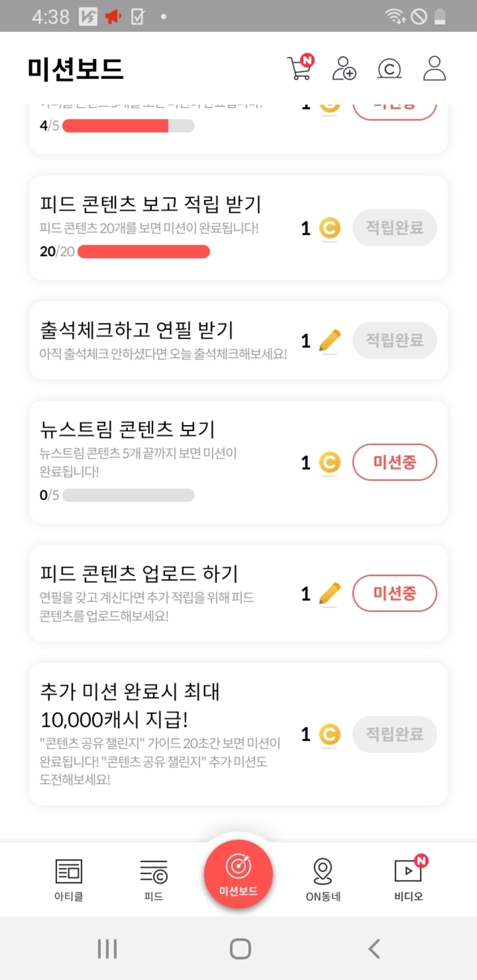
Task: Tap the add friend icon
Action: [x=344, y=68]
